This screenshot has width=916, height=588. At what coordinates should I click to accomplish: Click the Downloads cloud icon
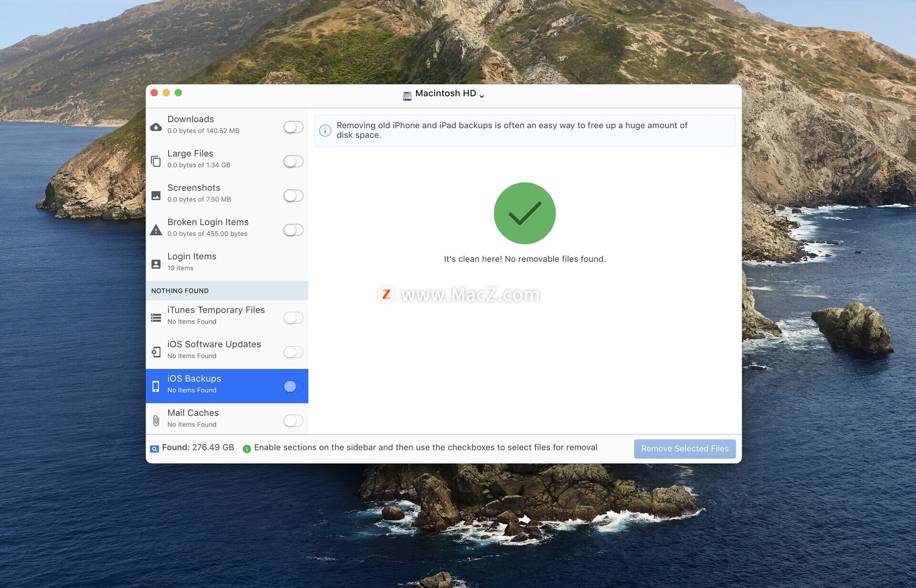click(x=156, y=127)
